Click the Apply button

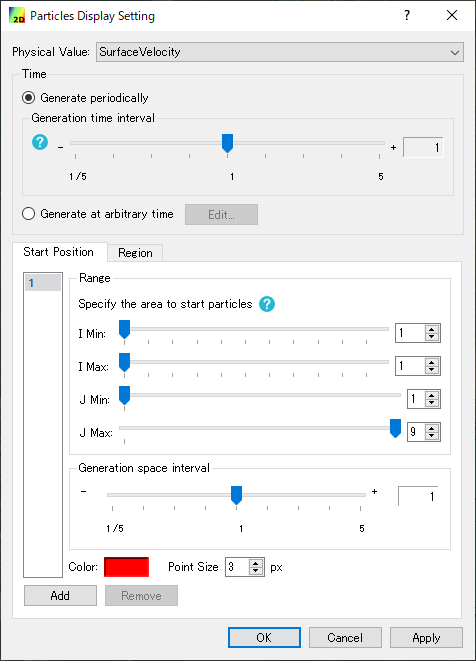pyautogui.click(x=426, y=637)
